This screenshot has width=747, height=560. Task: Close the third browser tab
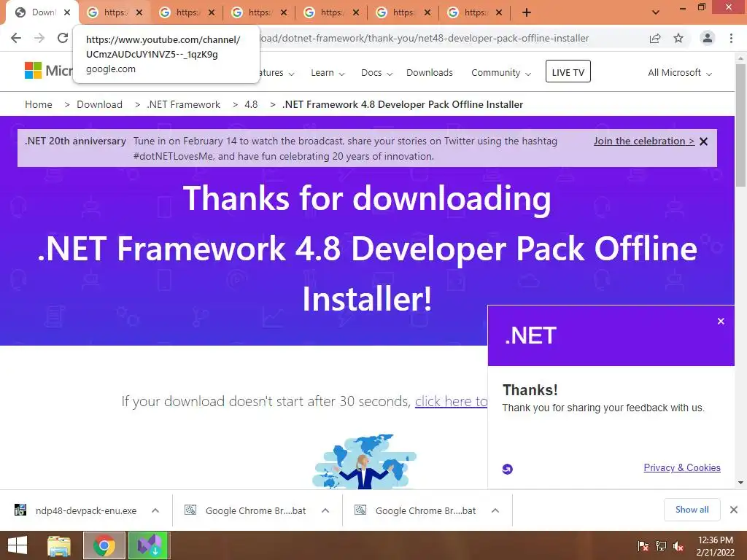pos(212,12)
